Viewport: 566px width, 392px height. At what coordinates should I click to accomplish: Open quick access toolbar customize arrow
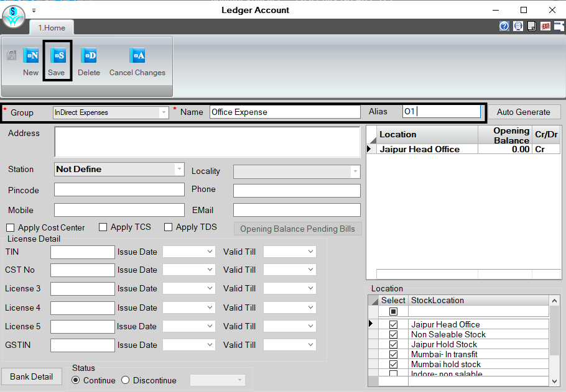pos(34,11)
